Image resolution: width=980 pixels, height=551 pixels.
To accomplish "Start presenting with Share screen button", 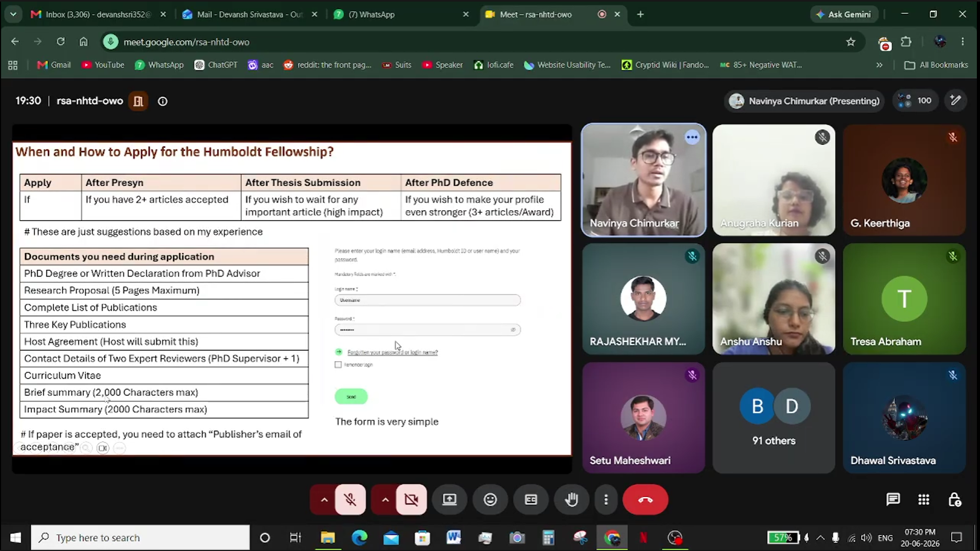I will coord(449,500).
